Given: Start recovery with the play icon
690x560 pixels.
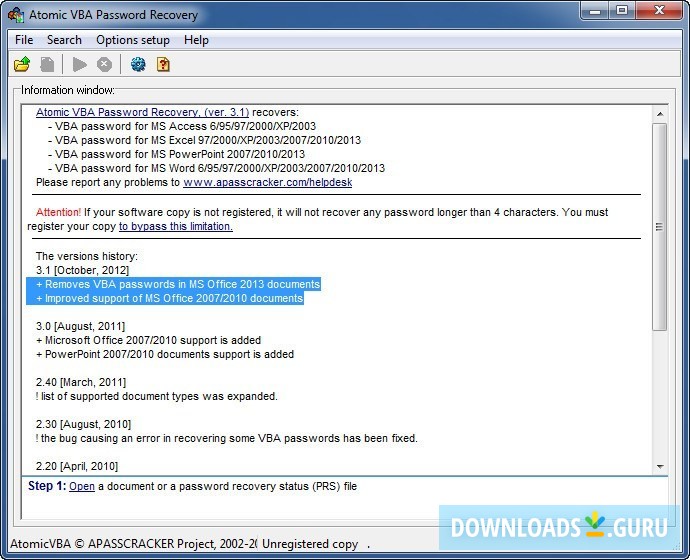Looking at the screenshot, I should (x=79, y=64).
